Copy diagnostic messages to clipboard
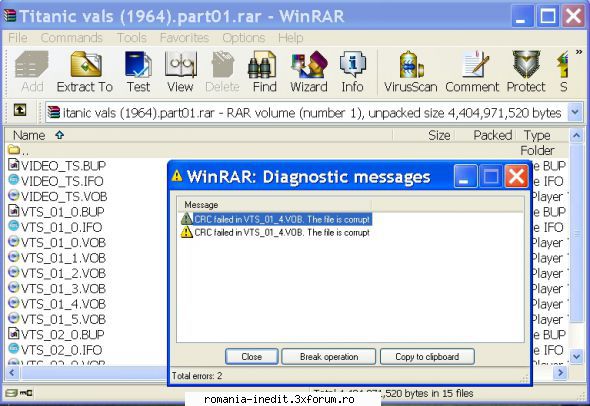This screenshot has width=590, height=406. point(427,356)
